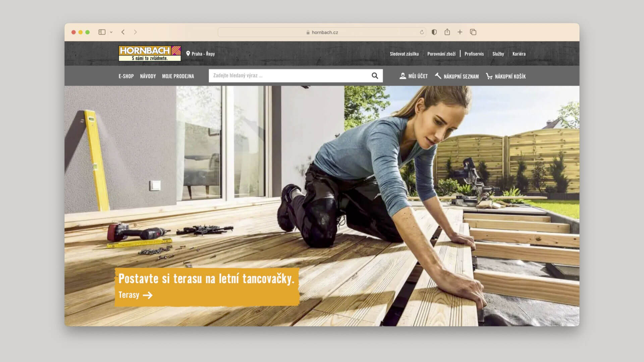Open the Návody menu item

point(148,76)
